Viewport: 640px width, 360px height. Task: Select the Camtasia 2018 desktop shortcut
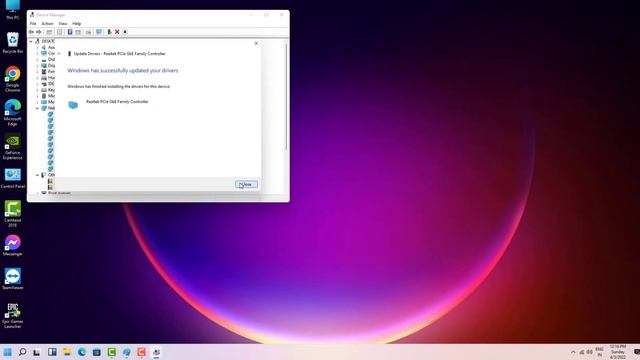tap(13, 213)
